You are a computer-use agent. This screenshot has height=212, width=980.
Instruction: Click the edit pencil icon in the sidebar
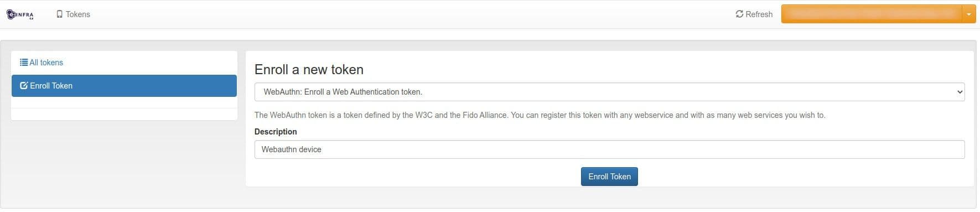pyautogui.click(x=24, y=86)
